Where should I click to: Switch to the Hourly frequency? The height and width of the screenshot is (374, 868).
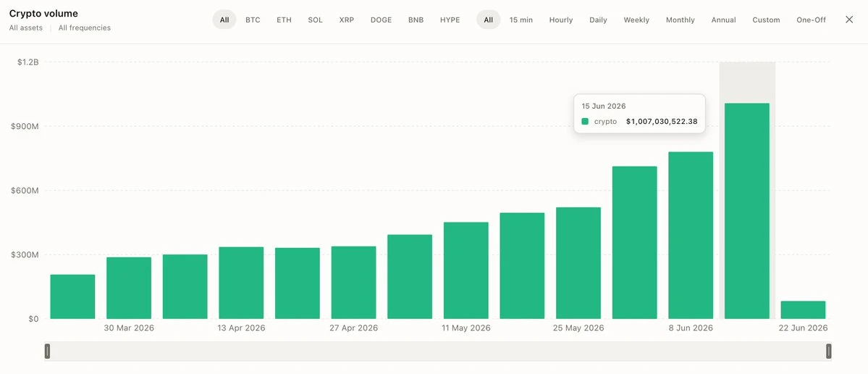pos(561,20)
